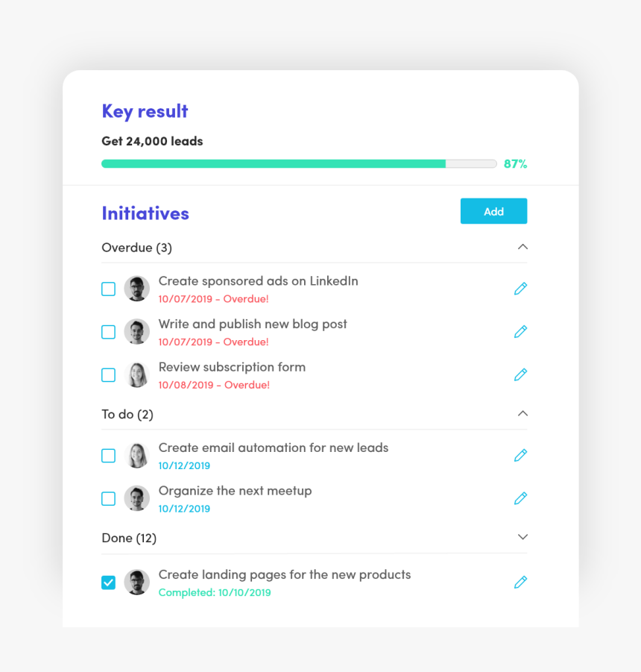Edit the Organize the next meetup item

point(520,498)
